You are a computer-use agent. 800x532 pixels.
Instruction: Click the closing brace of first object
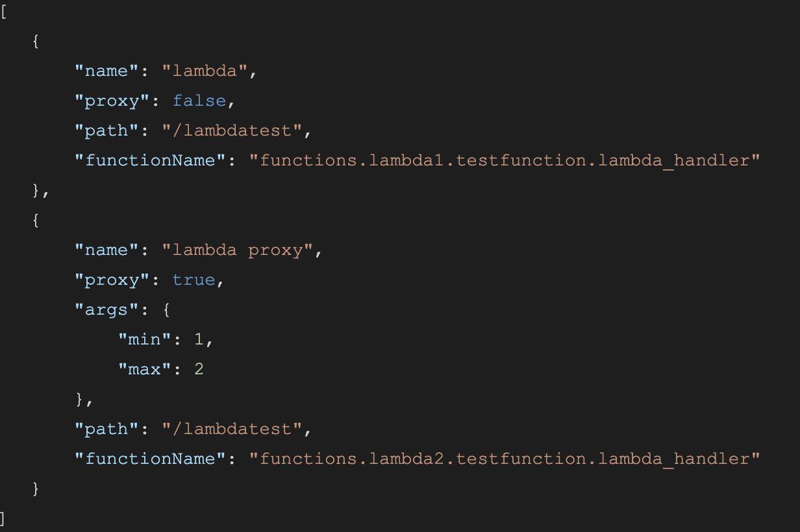pos(37,190)
